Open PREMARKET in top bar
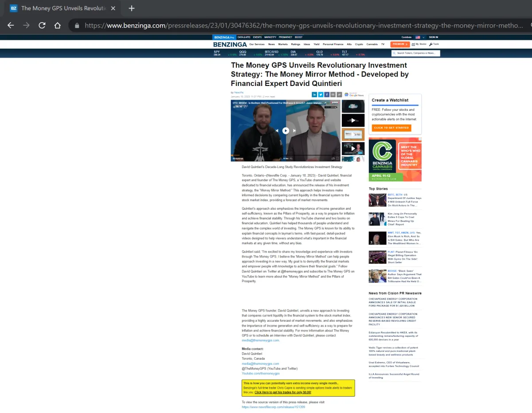Viewport: 532px width, 413px height. coord(286,37)
